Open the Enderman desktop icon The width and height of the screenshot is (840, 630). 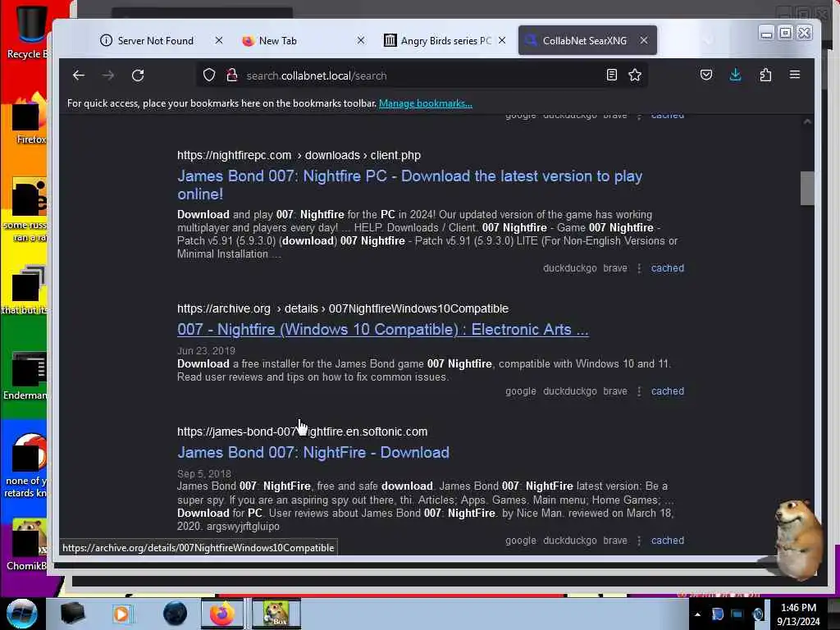(x=25, y=376)
